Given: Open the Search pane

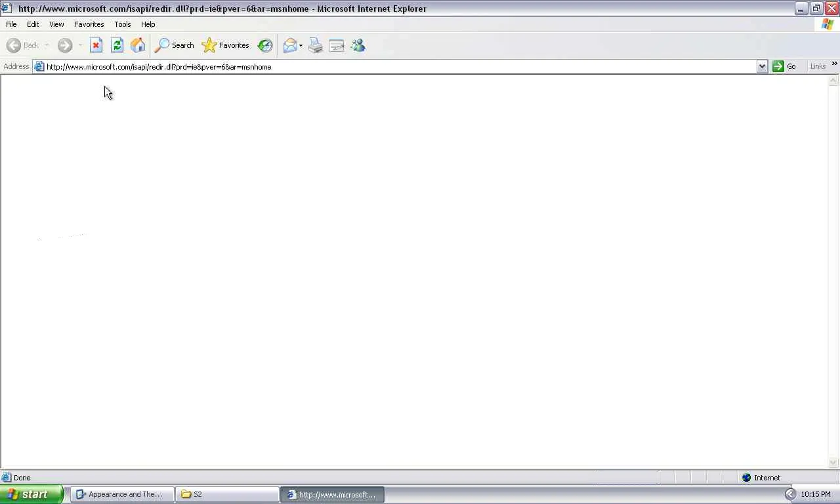Looking at the screenshot, I should click(x=174, y=45).
